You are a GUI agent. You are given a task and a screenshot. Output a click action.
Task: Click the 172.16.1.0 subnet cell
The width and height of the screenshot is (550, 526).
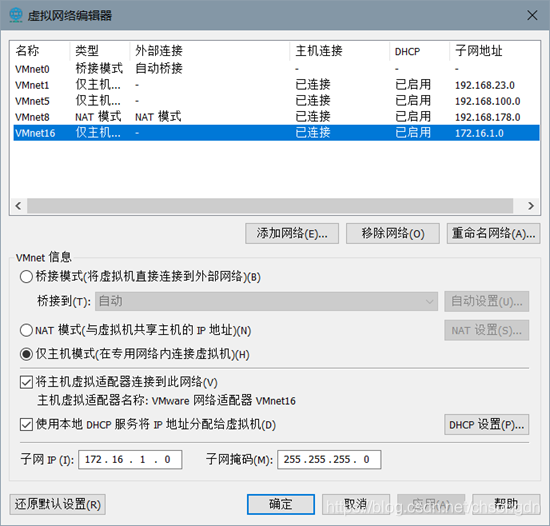pos(479,133)
